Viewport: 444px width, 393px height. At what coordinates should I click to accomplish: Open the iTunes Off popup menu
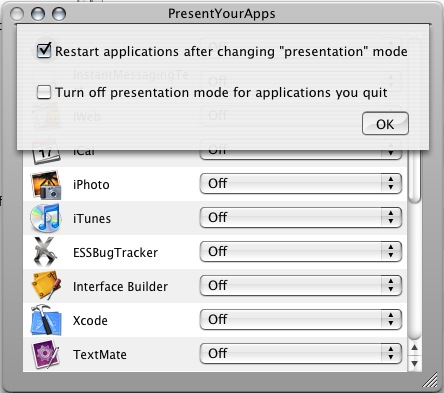tap(301, 218)
